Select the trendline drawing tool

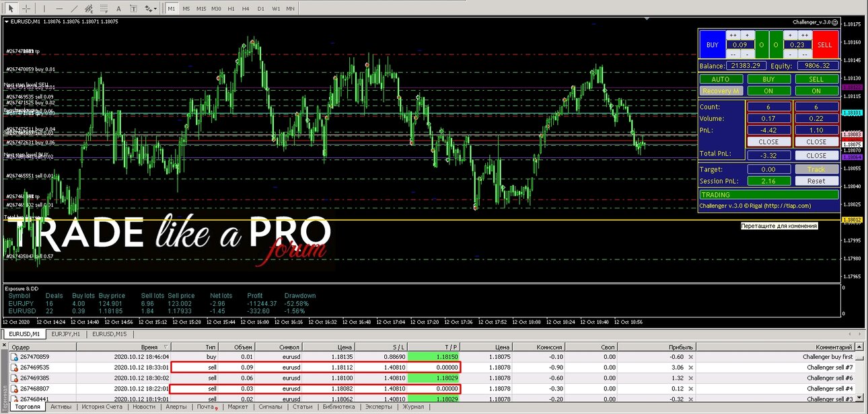[74, 9]
